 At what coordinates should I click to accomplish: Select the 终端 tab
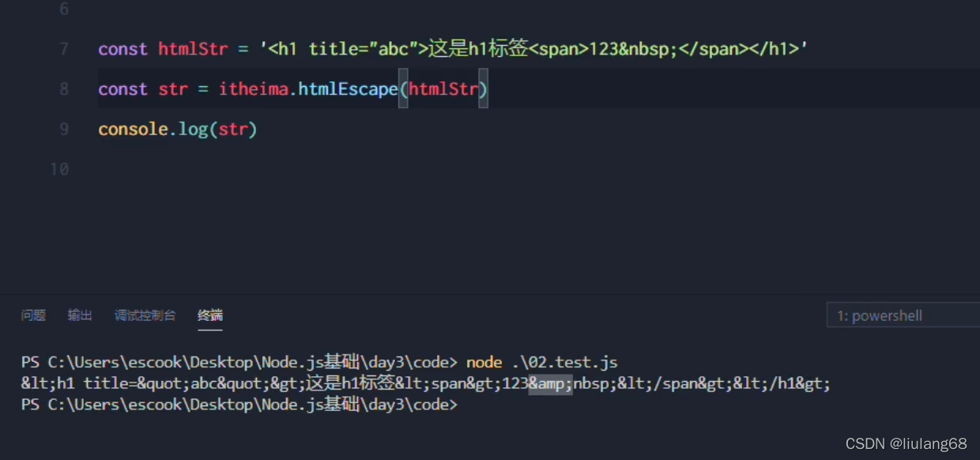click(x=210, y=315)
